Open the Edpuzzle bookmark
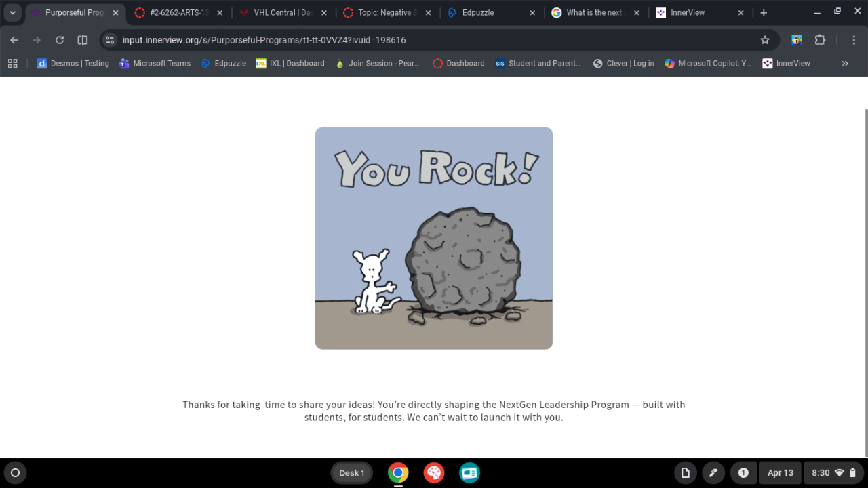The image size is (868, 488). [x=223, y=63]
